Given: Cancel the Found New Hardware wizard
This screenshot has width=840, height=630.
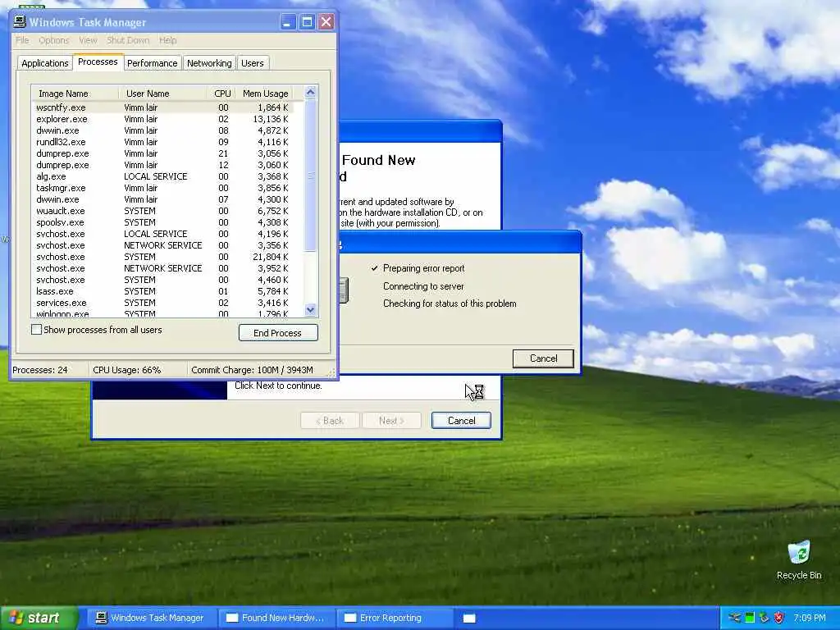Looking at the screenshot, I should point(461,421).
